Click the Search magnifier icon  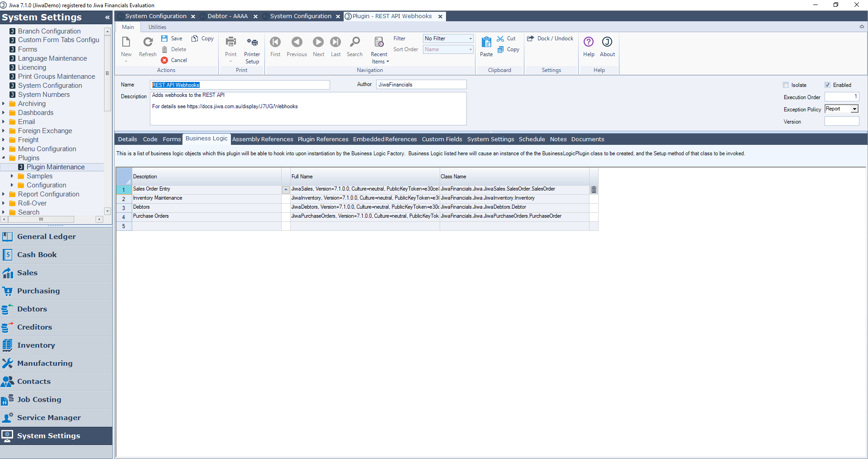coord(355,43)
